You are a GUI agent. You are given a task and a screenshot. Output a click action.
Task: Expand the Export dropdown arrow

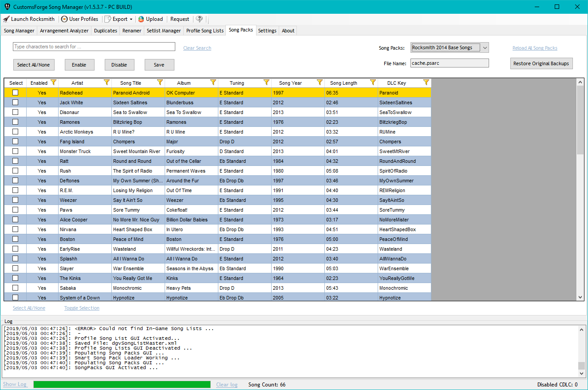point(130,19)
